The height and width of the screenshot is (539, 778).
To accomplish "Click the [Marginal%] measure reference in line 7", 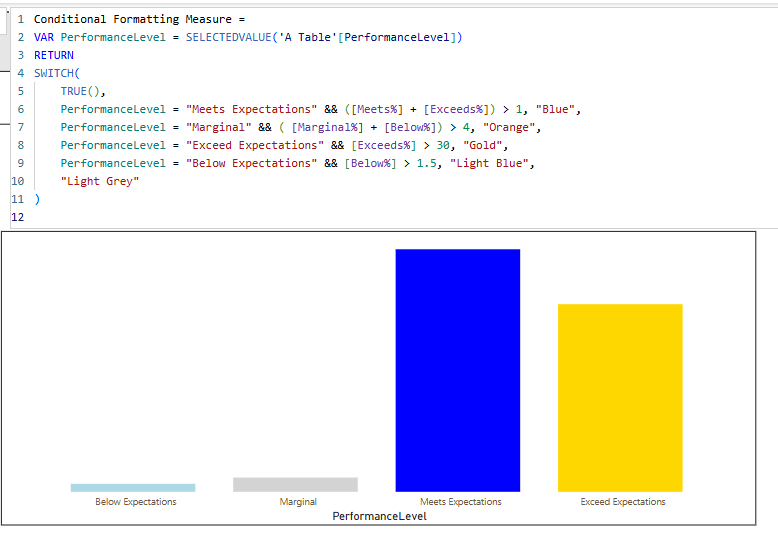I will coord(327,128).
